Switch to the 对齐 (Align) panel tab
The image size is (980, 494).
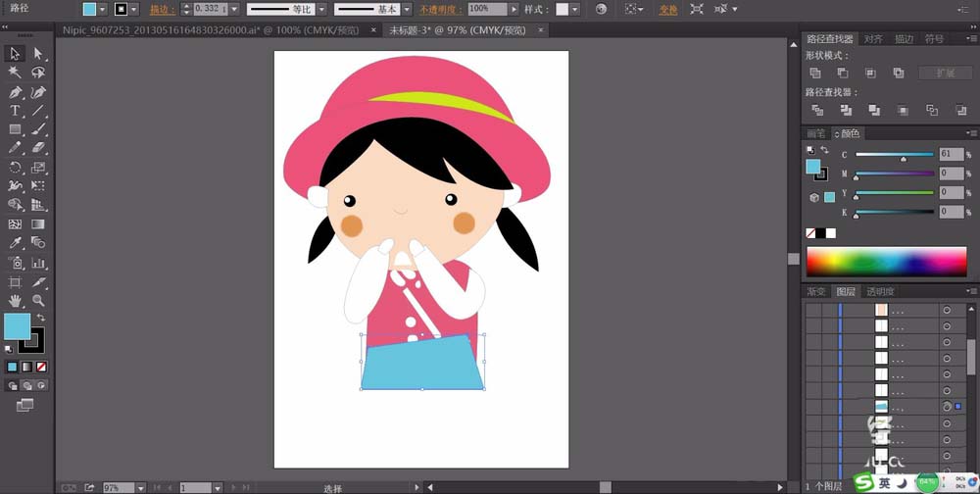pos(873,39)
